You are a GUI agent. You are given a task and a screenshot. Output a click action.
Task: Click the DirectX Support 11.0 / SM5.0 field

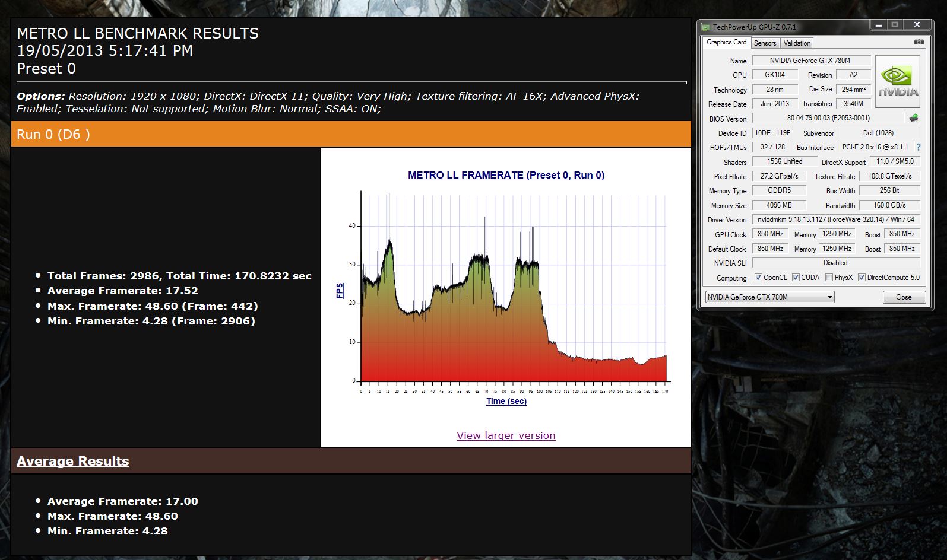coord(895,161)
